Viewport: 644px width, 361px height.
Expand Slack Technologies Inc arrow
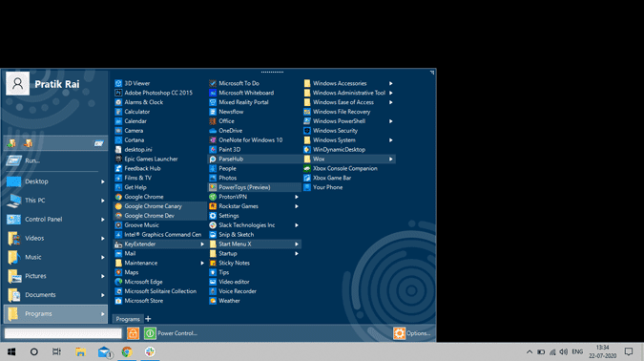point(297,225)
